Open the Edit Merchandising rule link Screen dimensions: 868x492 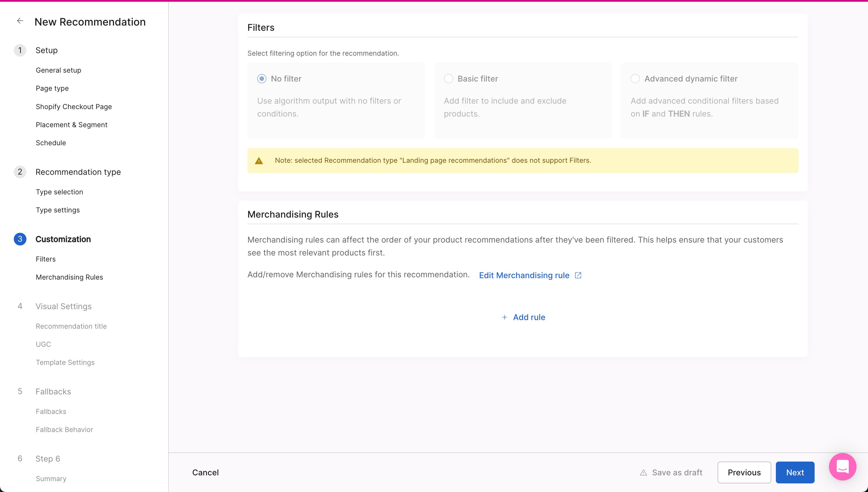[x=524, y=275]
